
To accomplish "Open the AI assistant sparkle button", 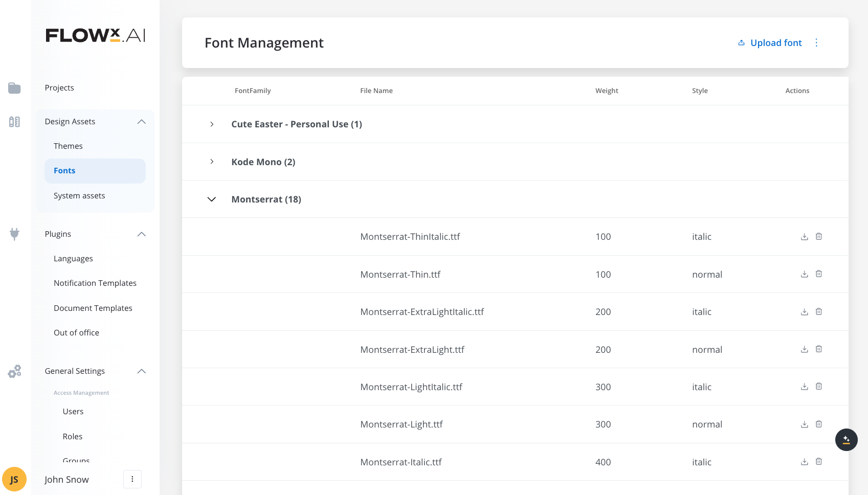I will point(846,440).
